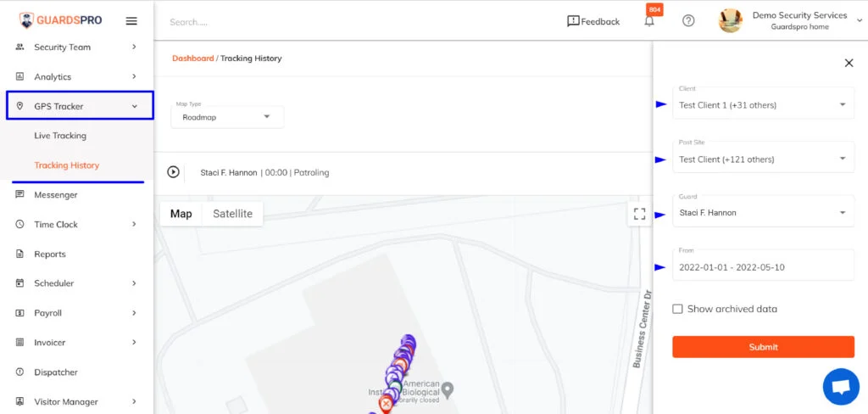Screen dimensions: 868x414
Task: Open the Guard dropdown
Action: (x=764, y=210)
